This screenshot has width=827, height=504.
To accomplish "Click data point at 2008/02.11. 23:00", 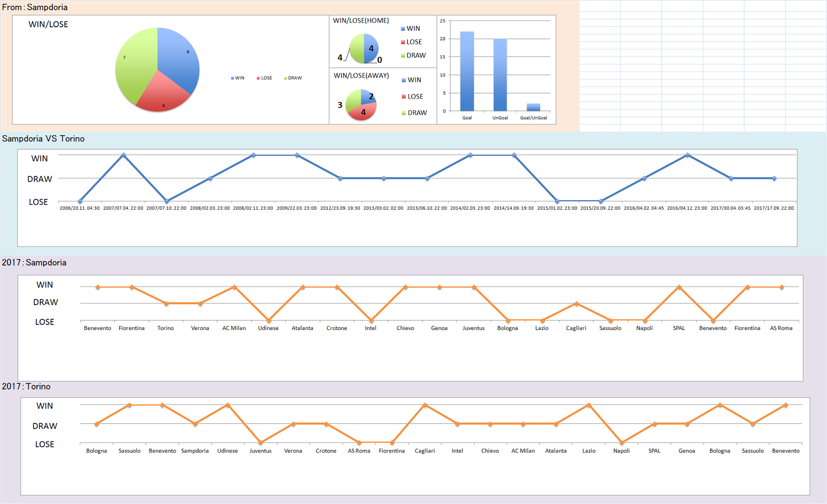I will (253, 155).
